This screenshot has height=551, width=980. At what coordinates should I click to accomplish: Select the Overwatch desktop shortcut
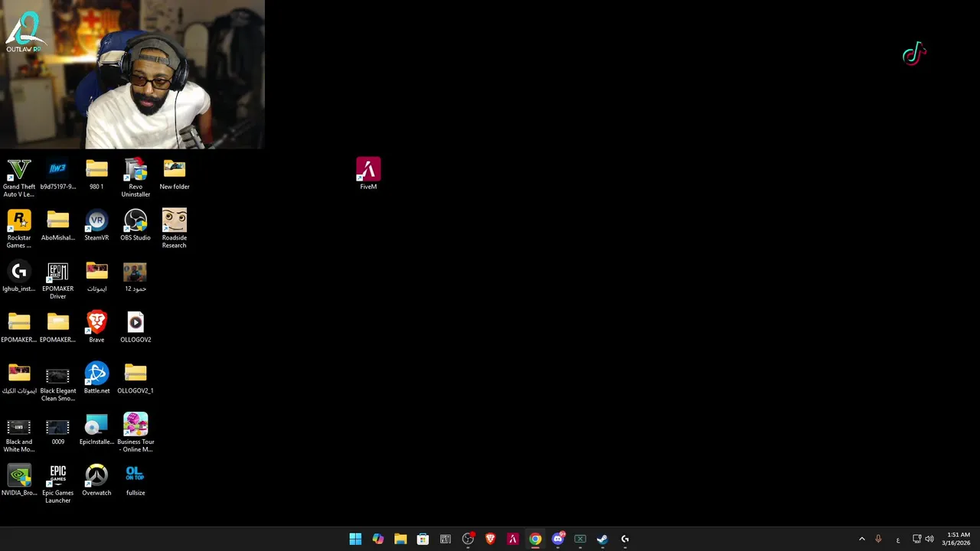click(x=96, y=481)
